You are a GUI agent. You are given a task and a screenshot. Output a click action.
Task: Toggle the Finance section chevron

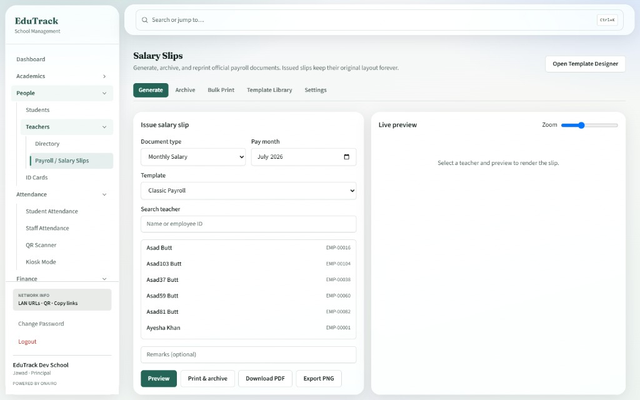(104, 279)
